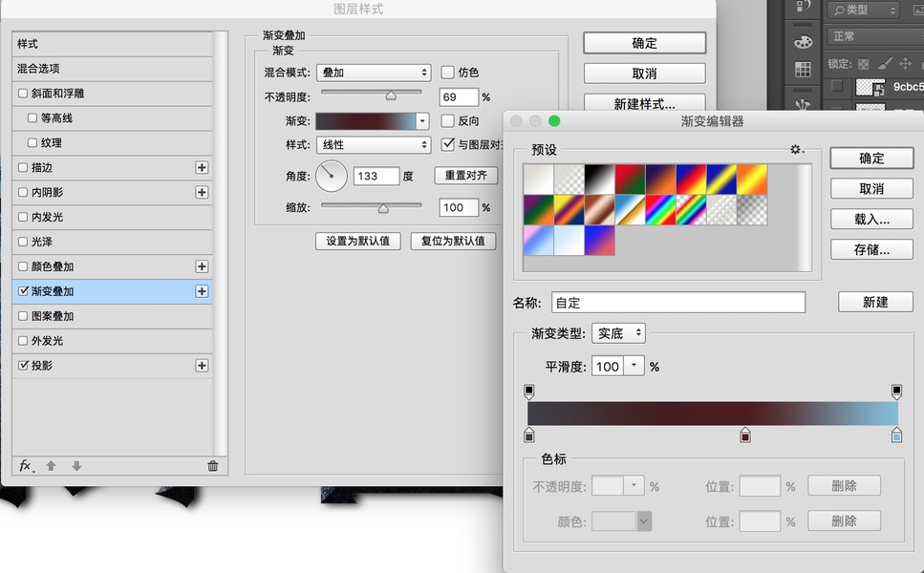Image resolution: width=924 pixels, height=573 pixels.
Task: Select the 混合选项 row
Action: [x=112, y=69]
